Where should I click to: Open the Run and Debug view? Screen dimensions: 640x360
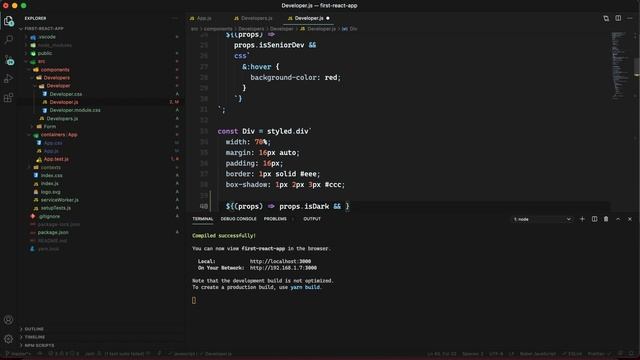[9, 78]
